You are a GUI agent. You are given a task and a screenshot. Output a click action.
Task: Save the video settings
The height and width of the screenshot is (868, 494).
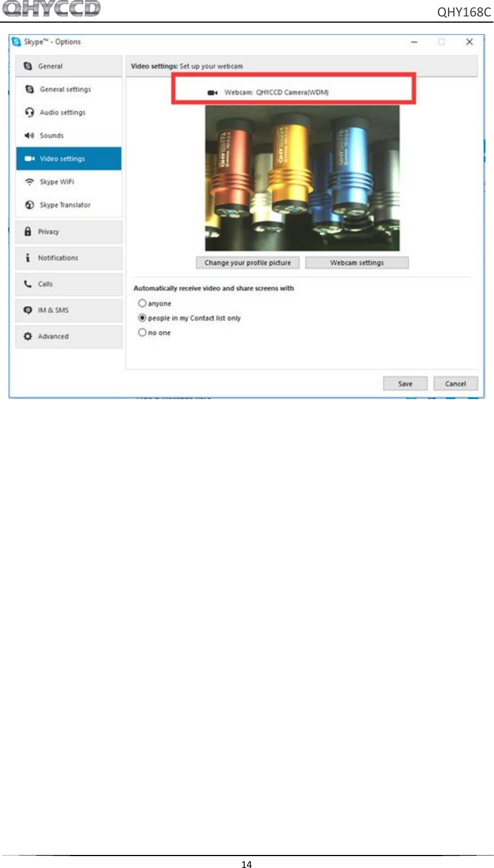pyautogui.click(x=405, y=384)
